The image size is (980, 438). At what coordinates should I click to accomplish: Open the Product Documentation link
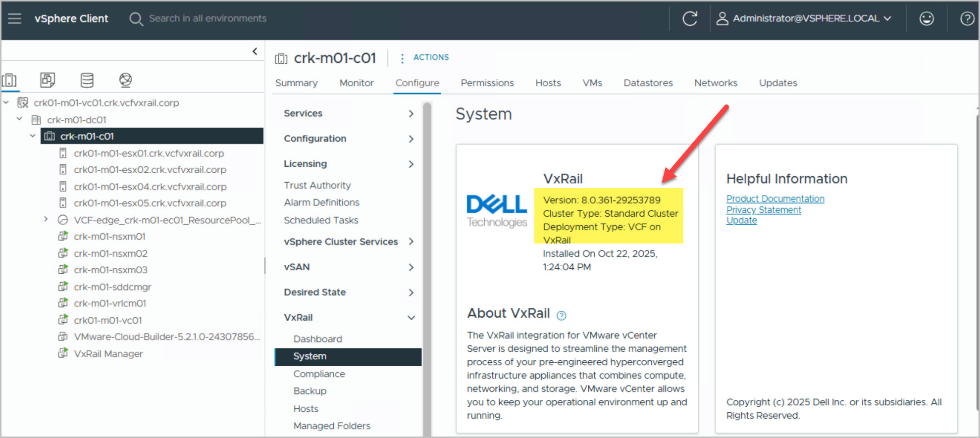pos(775,198)
